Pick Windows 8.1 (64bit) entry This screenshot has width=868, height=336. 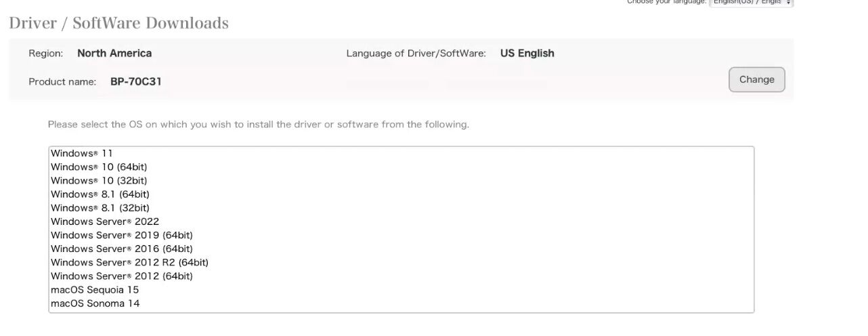pos(402,194)
